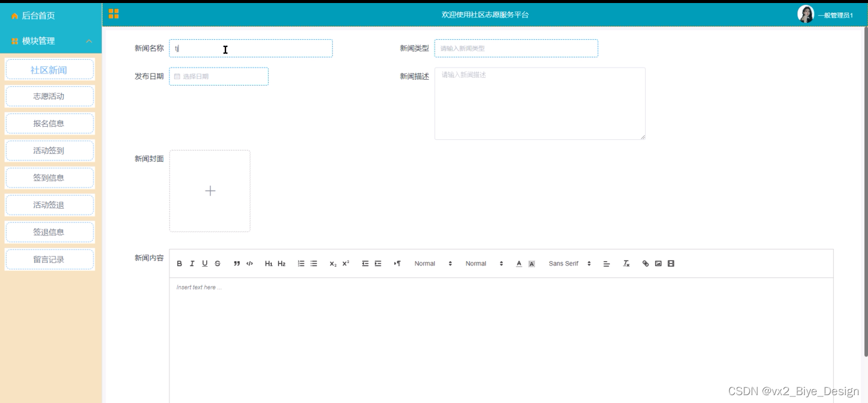Open the 后台首页 dashboard home
Viewport: 868px width, 403px height.
tap(39, 16)
